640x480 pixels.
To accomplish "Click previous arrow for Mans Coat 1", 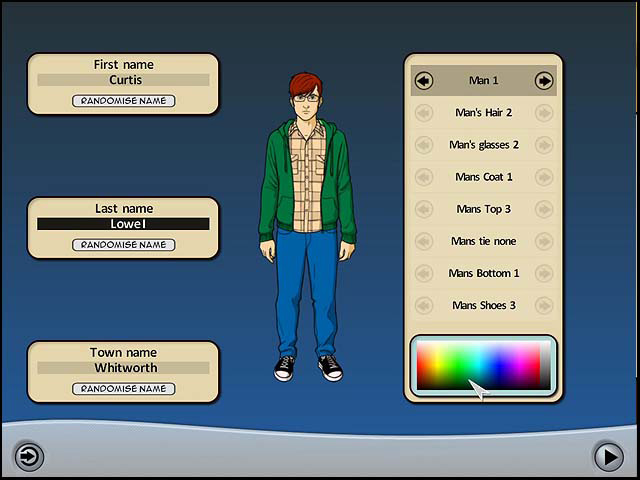I will click(x=424, y=177).
